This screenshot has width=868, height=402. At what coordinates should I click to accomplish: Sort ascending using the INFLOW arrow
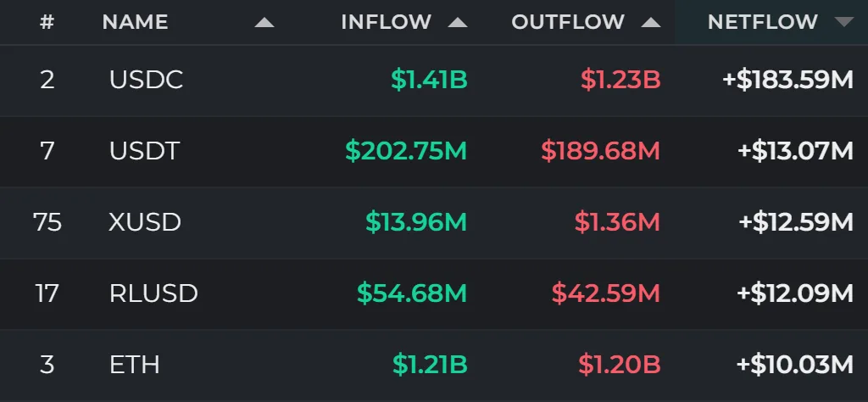click(x=458, y=22)
